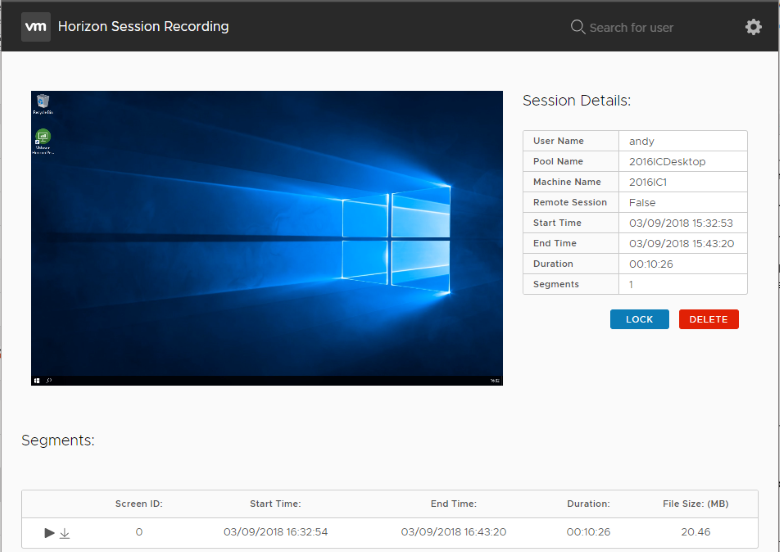Viewport: 780px width, 552px height.
Task: Click the clock in preview taskbar
Action: coord(494,381)
